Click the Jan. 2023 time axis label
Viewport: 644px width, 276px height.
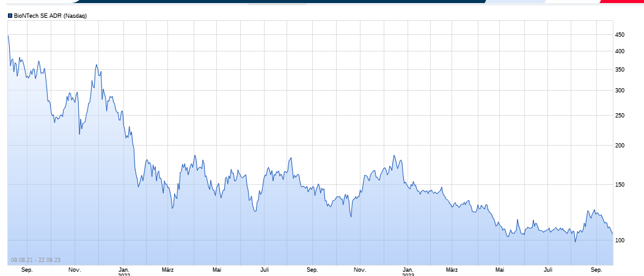point(408,272)
